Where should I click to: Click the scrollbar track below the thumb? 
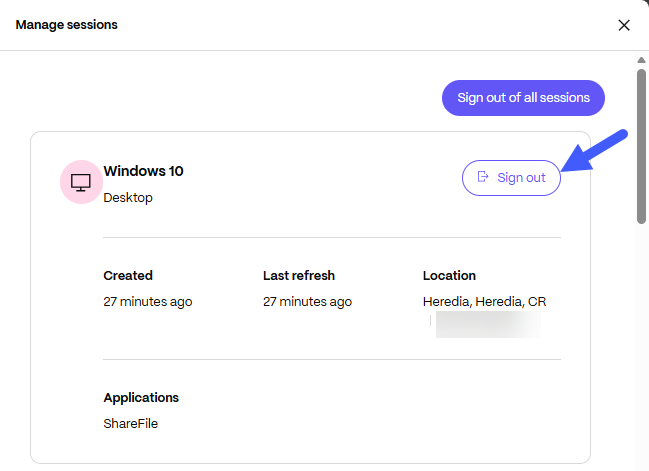641,350
